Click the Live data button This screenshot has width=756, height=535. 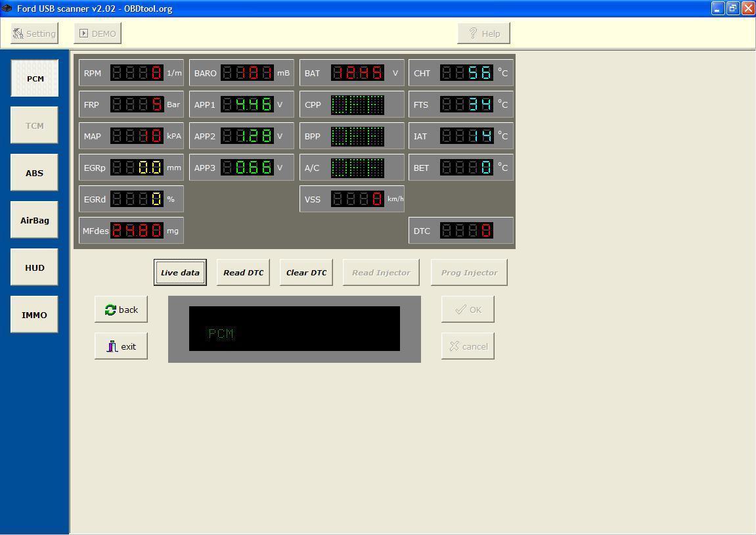181,273
